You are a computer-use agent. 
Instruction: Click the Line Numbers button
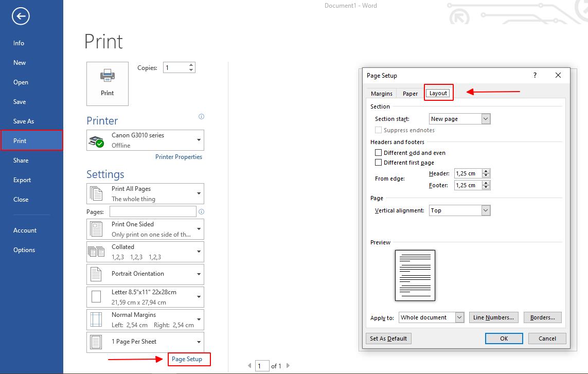(493, 317)
